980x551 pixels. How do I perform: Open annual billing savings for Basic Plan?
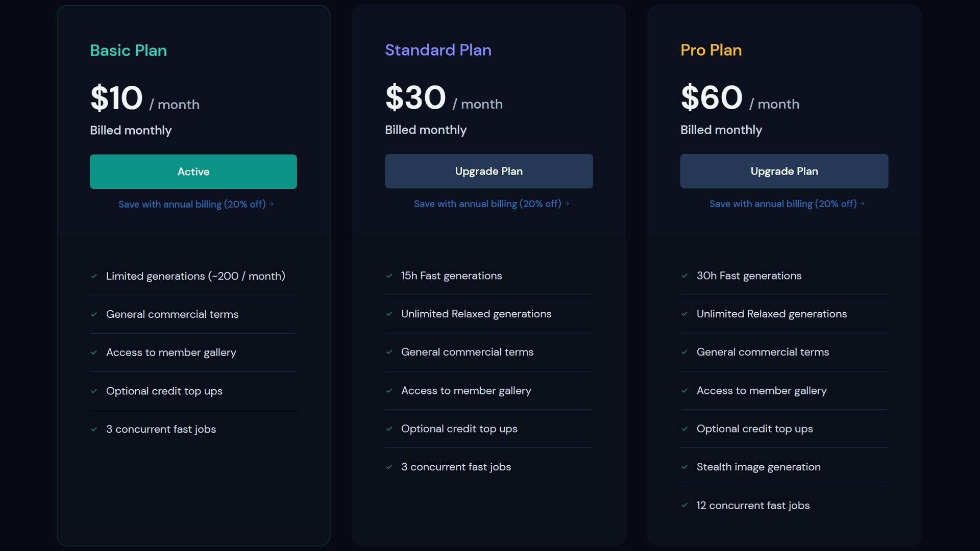coord(193,204)
